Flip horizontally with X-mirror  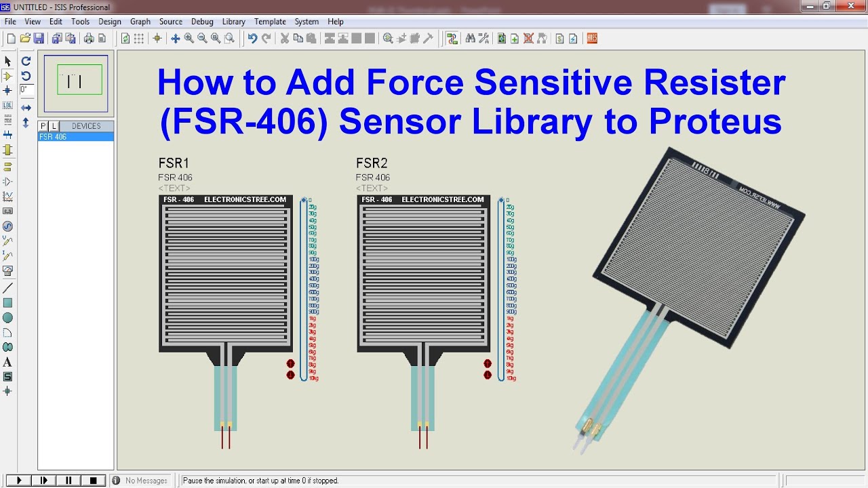click(26, 108)
